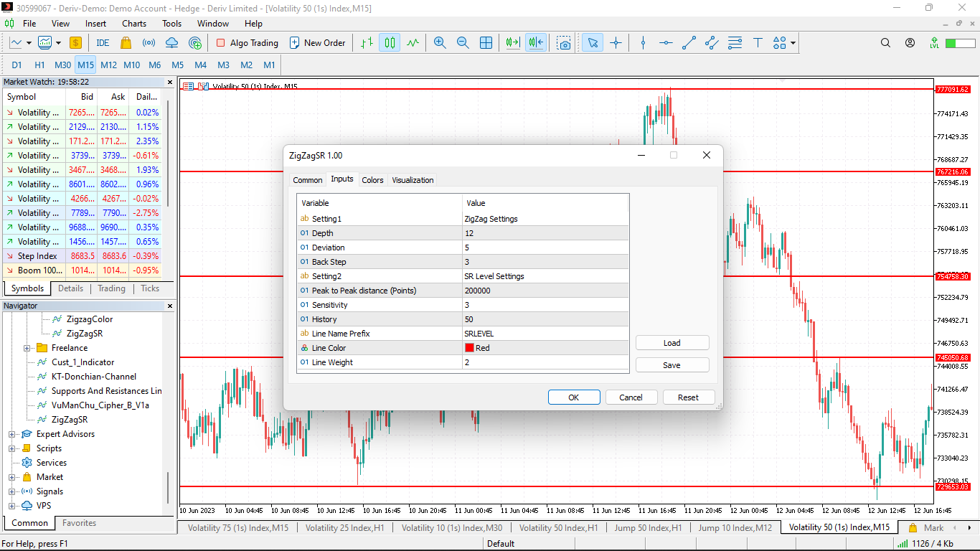The height and width of the screenshot is (551, 980).
Task: Expand the VPS node in Navigator
Action: coord(11,506)
